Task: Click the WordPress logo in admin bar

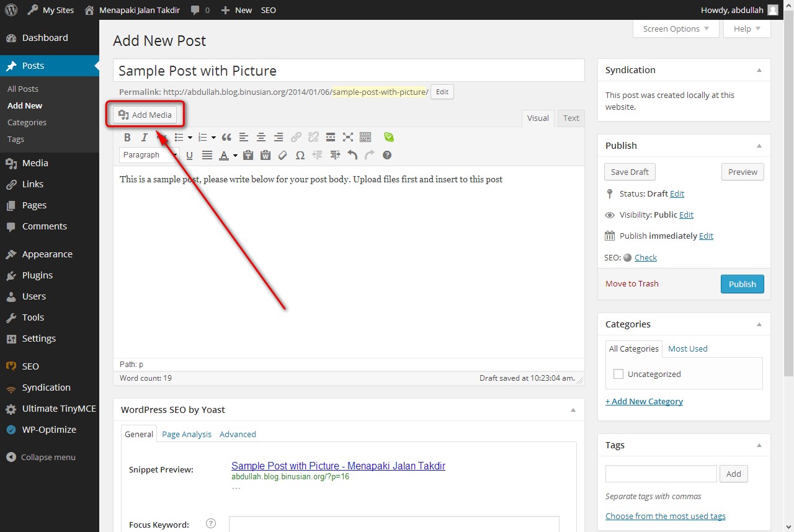Action: tap(11, 10)
